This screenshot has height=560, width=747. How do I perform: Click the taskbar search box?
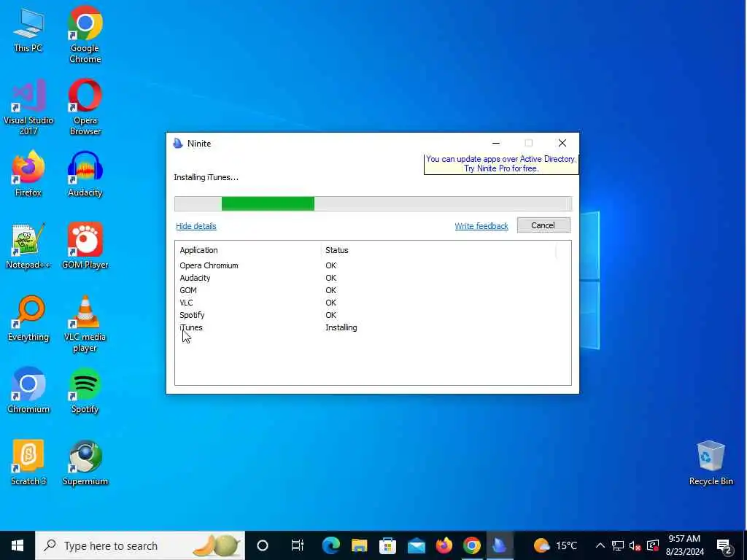pos(140,545)
